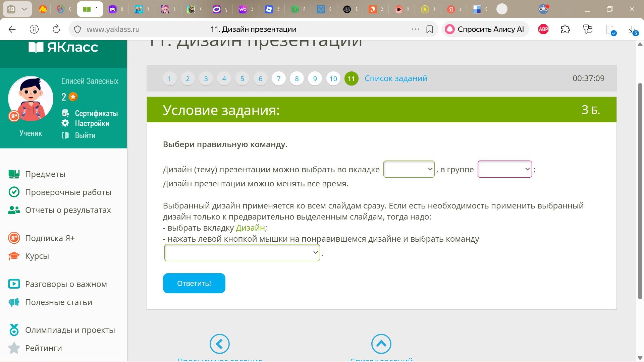Click the bookmark icon in address bar
644x362 pixels.
pos(429,29)
